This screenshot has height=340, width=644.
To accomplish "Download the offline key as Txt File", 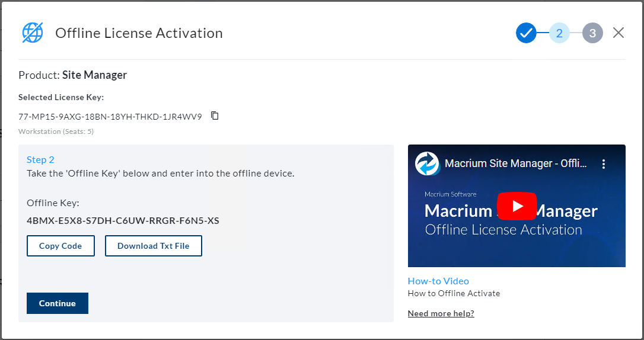I will pyautogui.click(x=153, y=246).
